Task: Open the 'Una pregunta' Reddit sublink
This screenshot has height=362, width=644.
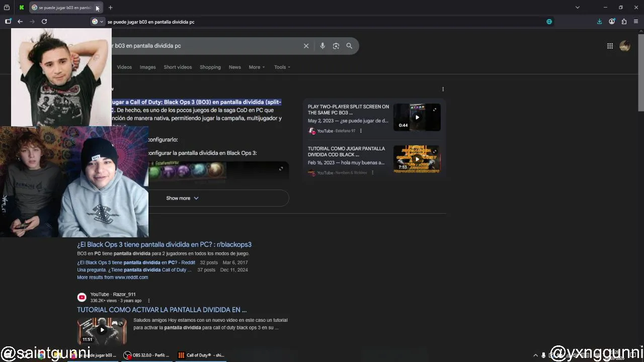Action: coord(134,269)
